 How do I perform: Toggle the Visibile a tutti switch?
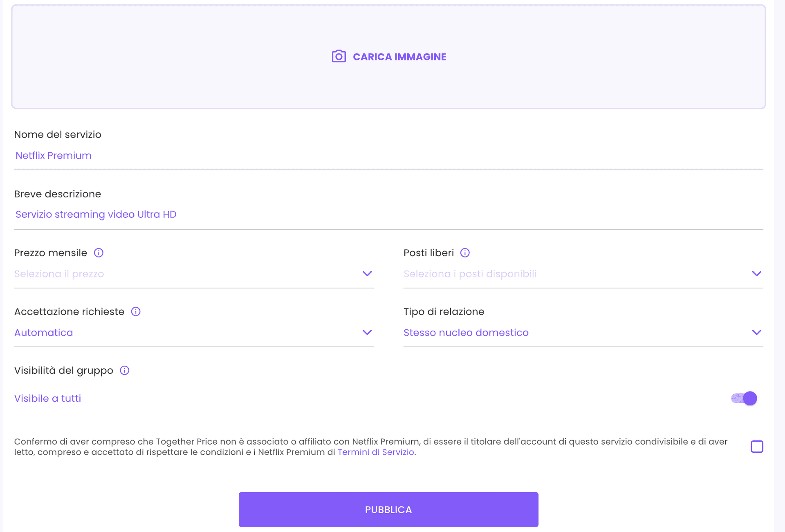[744, 398]
